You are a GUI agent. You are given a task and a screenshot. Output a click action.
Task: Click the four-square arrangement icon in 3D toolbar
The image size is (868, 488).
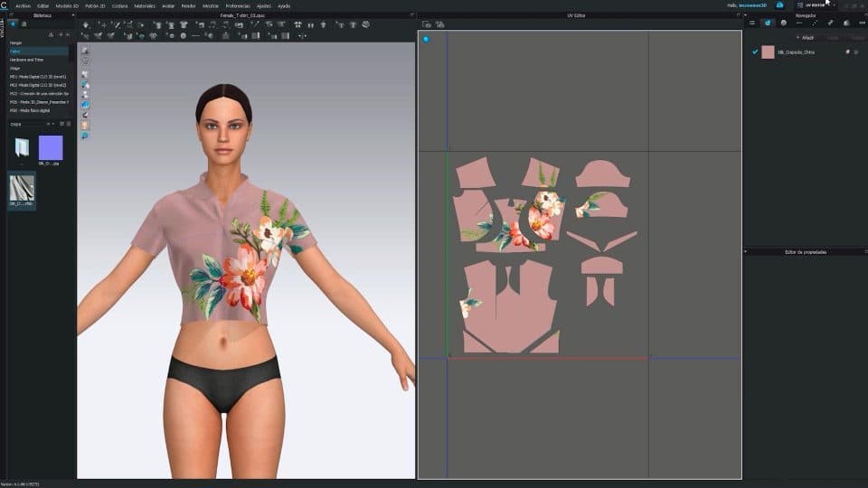pyautogui.click(x=297, y=25)
